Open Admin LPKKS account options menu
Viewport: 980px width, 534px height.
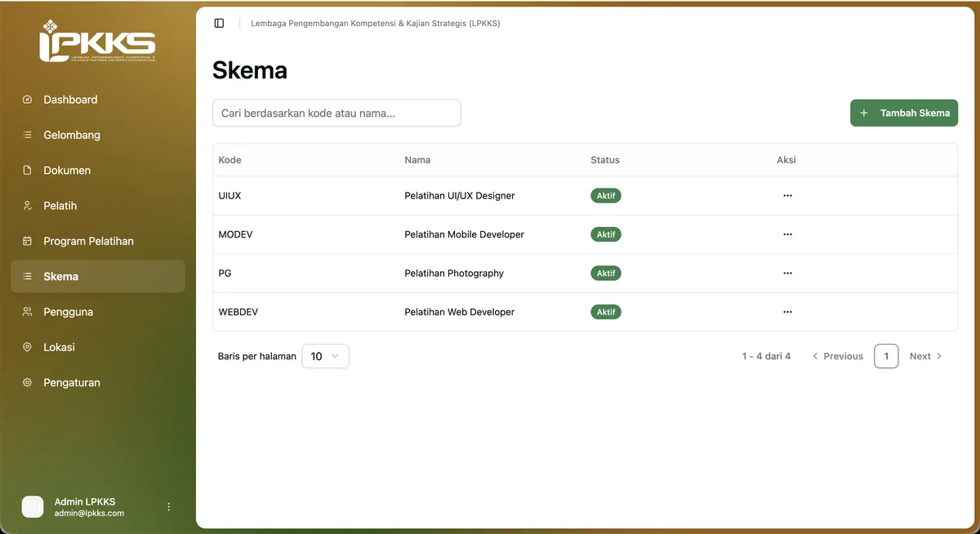[x=169, y=507]
